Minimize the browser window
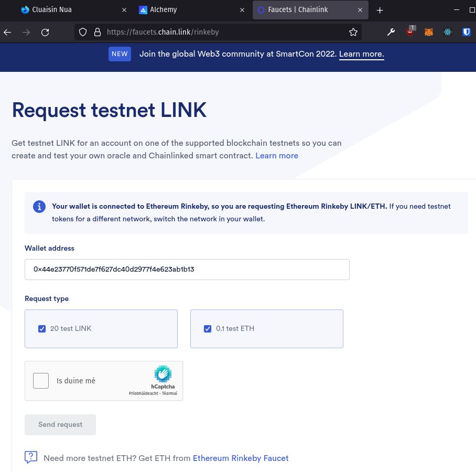 pos(456,10)
